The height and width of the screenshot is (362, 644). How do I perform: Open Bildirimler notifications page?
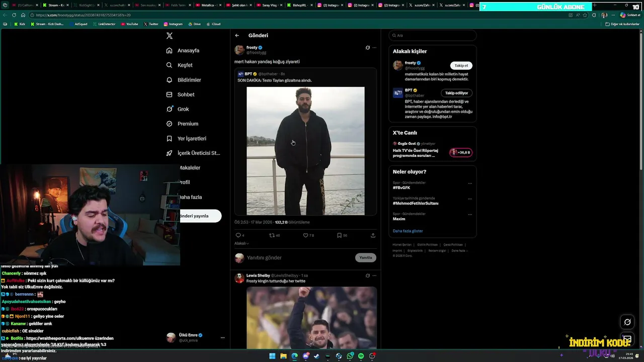click(x=184, y=80)
